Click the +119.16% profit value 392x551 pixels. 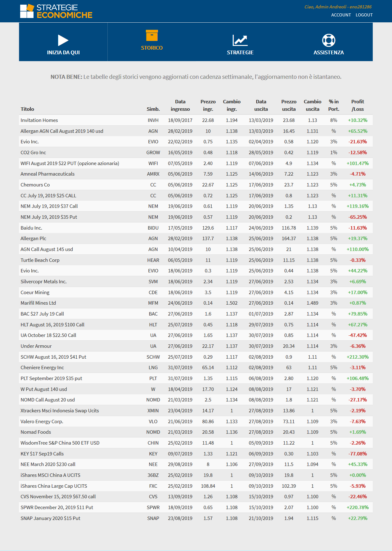(x=358, y=206)
